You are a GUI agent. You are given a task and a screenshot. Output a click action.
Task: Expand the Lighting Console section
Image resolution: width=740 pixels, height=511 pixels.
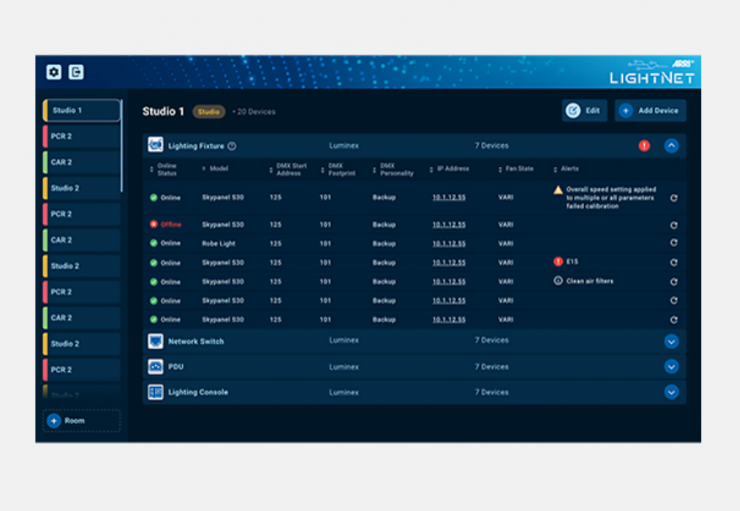[x=671, y=392]
